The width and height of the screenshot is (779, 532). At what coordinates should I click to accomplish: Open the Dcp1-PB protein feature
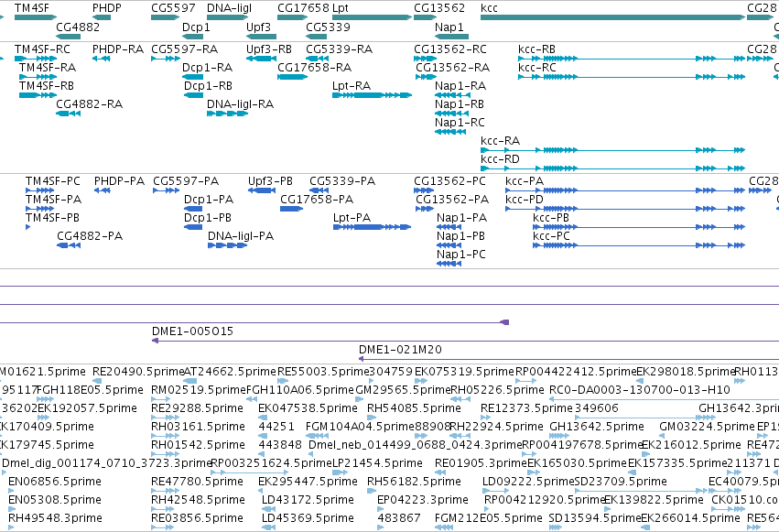pos(193,227)
